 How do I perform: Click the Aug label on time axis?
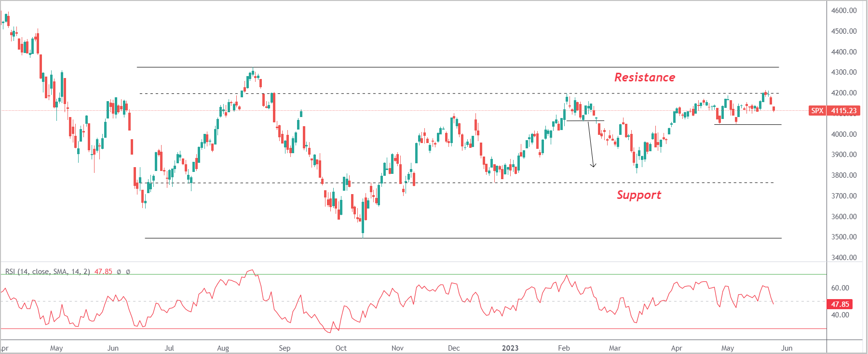pos(223,348)
